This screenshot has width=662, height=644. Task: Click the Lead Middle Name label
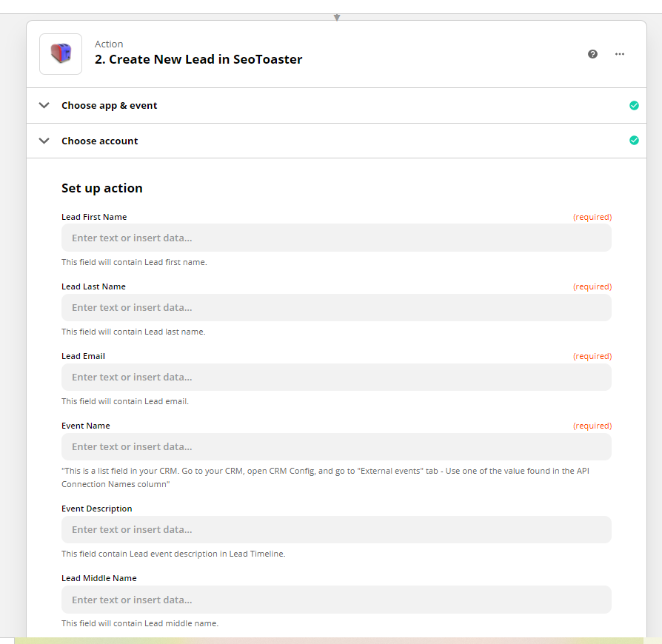[x=99, y=578]
